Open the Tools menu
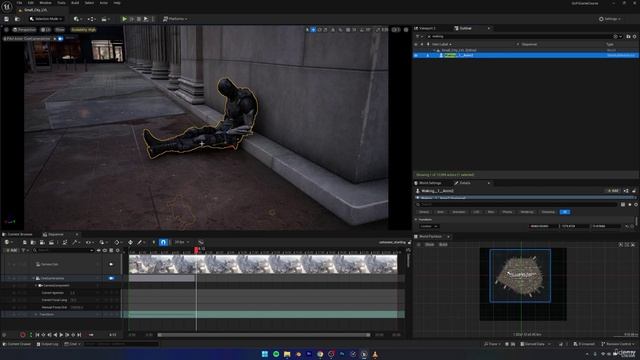640x360 pixels. (61, 3)
